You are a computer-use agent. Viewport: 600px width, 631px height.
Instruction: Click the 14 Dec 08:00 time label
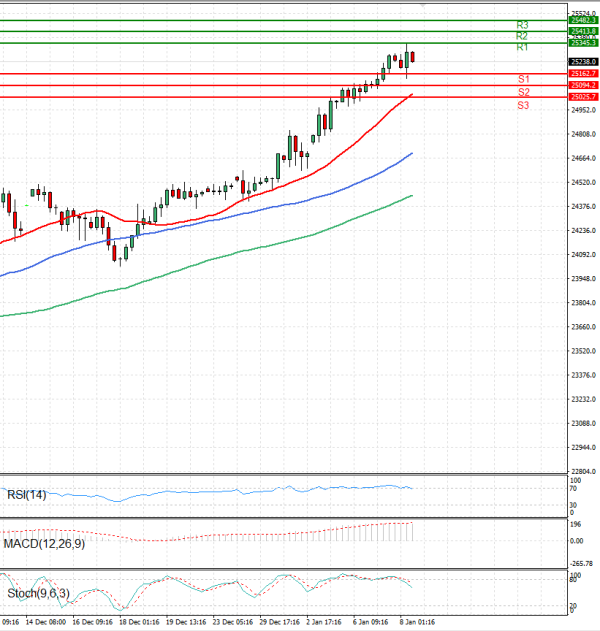tap(46, 621)
